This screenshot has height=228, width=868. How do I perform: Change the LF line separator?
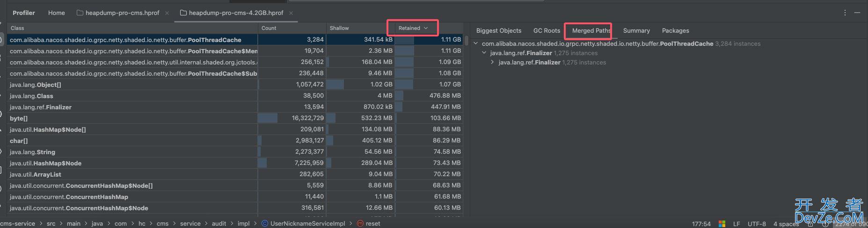(737, 224)
